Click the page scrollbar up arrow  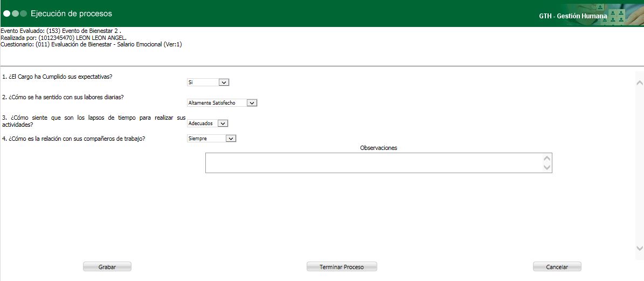(639, 83)
